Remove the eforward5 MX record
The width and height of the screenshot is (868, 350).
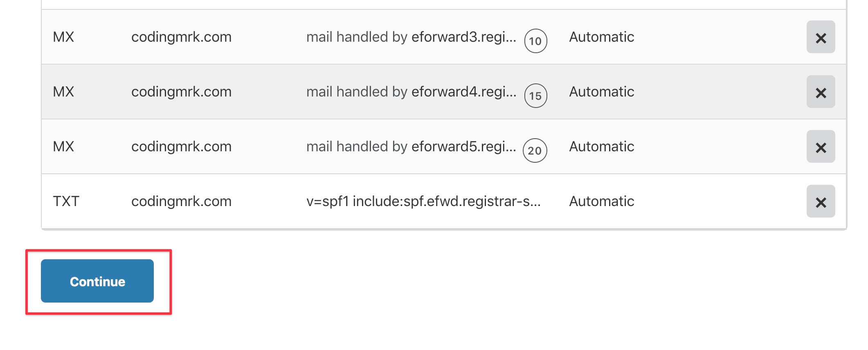click(821, 147)
